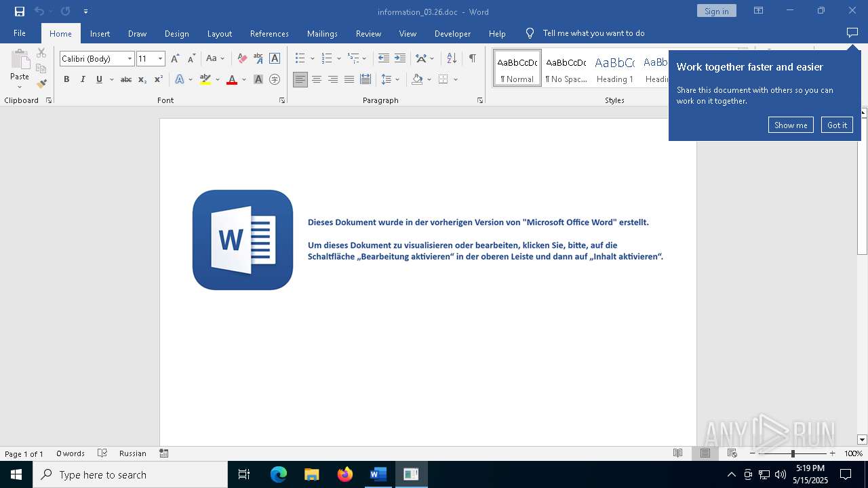Click the macro recording icon in status bar
Viewport: 868px width, 488px height.
pos(164,453)
